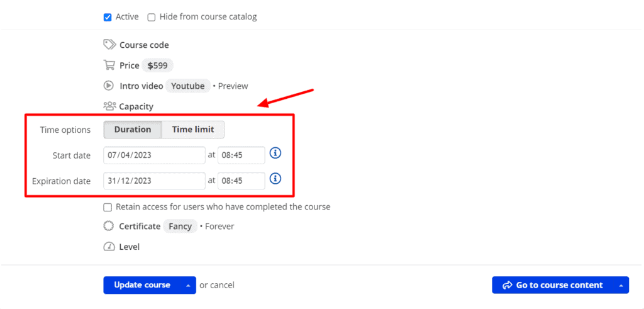Viewport: 644px width, 309px height.
Task: Click the Course code tag icon
Action: pyautogui.click(x=109, y=45)
